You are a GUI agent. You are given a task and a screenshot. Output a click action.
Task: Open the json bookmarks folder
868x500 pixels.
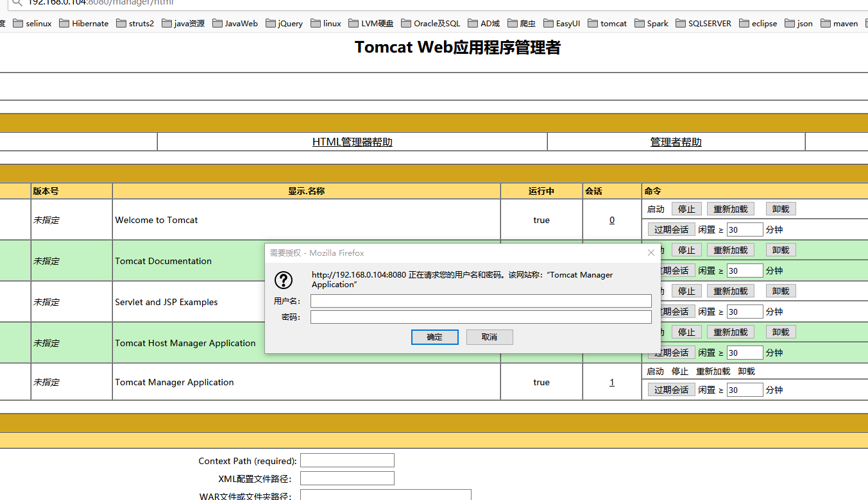pyautogui.click(x=799, y=24)
